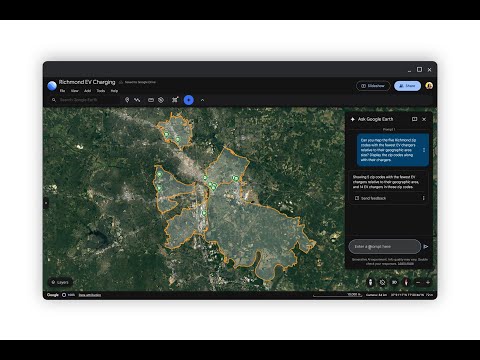Open the Help menu

coord(114,91)
